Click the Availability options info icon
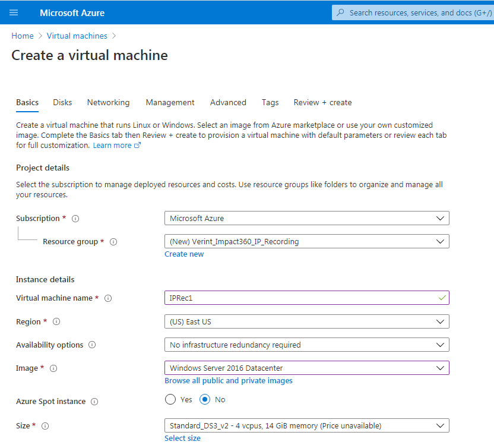This screenshot has width=494, height=448. 92,345
